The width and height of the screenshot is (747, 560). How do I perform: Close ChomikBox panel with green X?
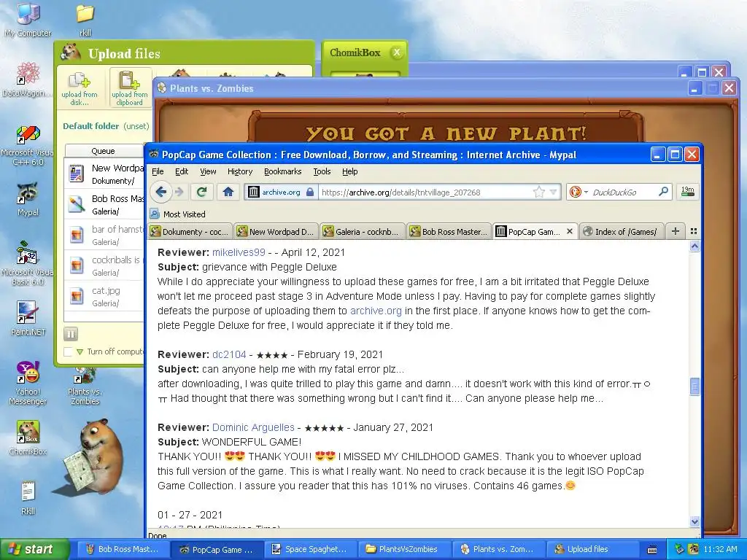(396, 52)
